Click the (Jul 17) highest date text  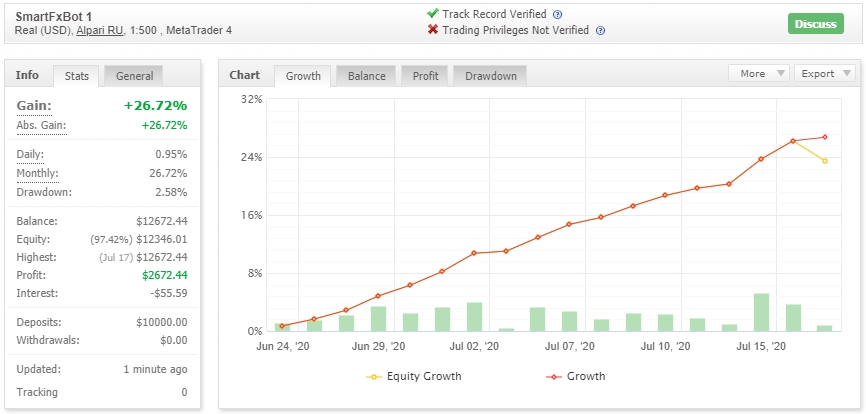tap(115, 257)
